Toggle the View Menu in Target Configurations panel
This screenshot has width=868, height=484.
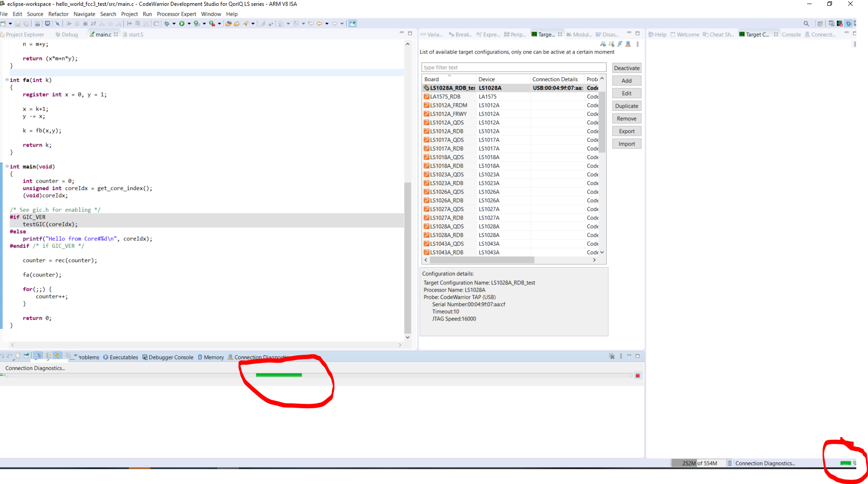(637, 44)
